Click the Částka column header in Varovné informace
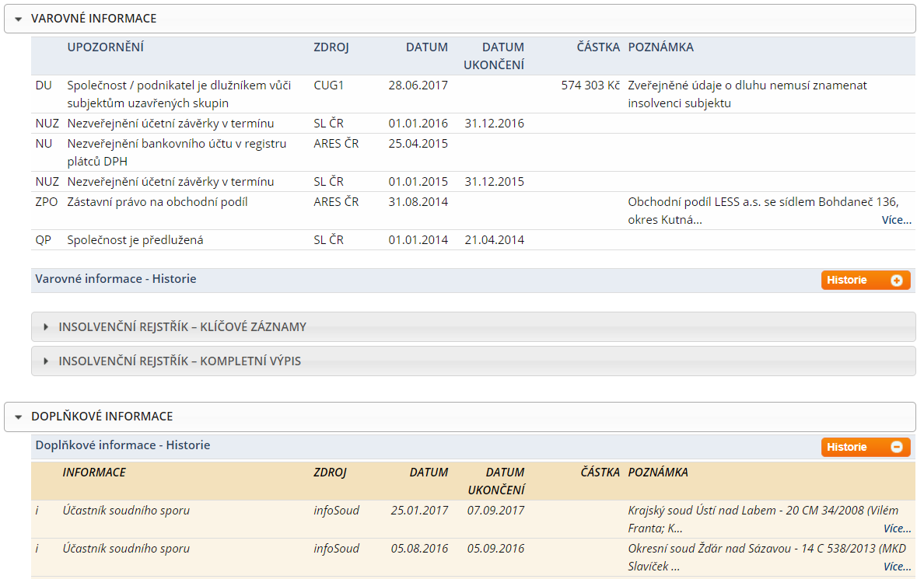924x579 pixels. tap(598, 47)
